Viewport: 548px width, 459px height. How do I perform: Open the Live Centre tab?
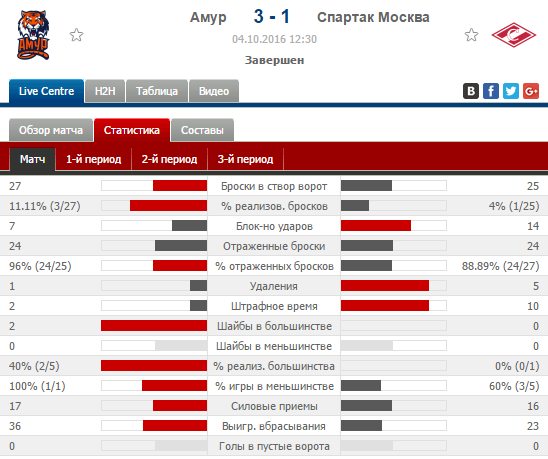[x=46, y=91]
